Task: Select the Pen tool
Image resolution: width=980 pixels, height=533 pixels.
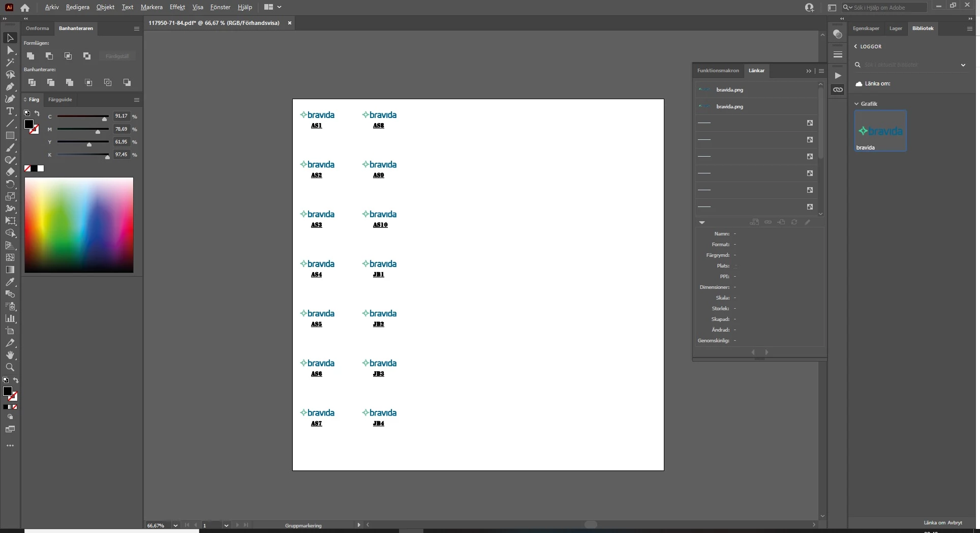Action: click(10, 87)
